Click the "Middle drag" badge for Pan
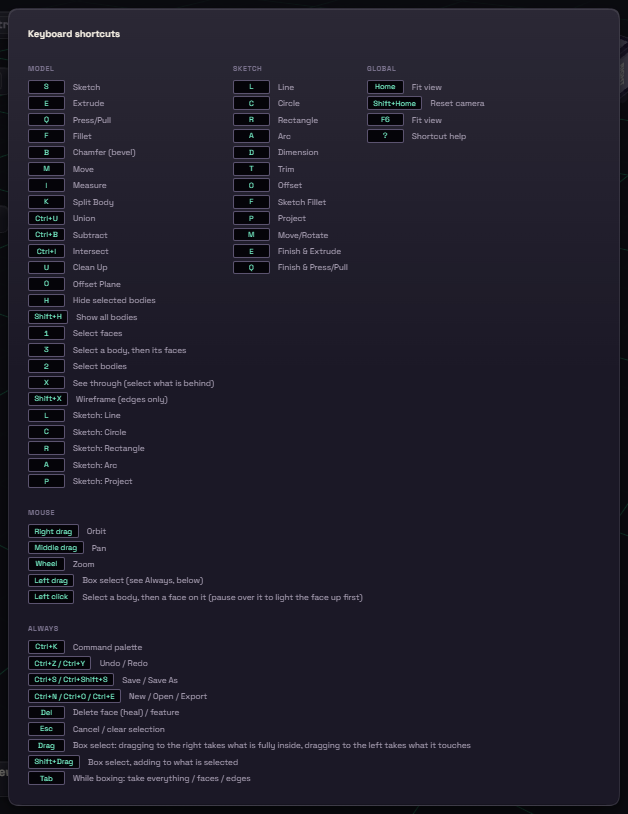 [x=56, y=548]
